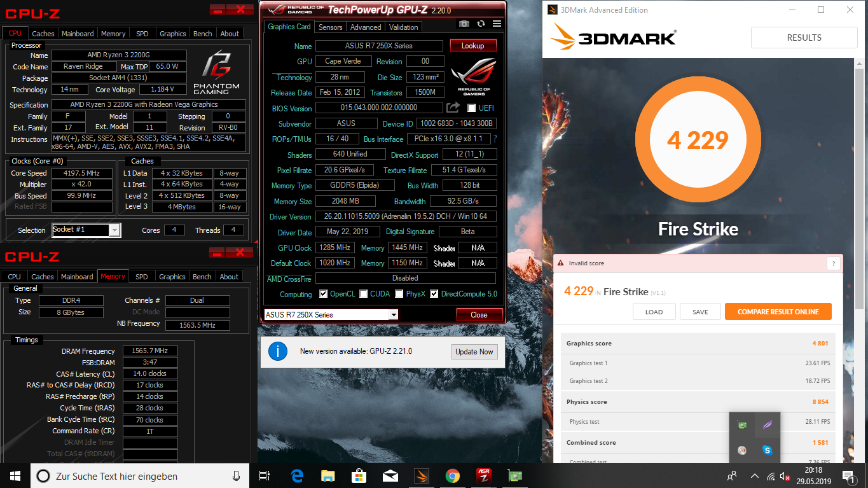The width and height of the screenshot is (868, 488).
Task: Click the ASUS R7 250X Series Name field
Action: coord(379,46)
